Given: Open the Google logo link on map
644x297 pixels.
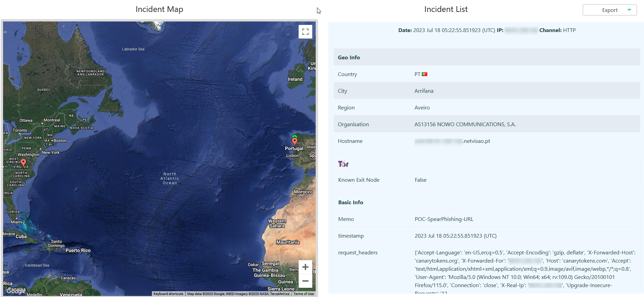Looking at the screenshot, I should click(16, 291).
